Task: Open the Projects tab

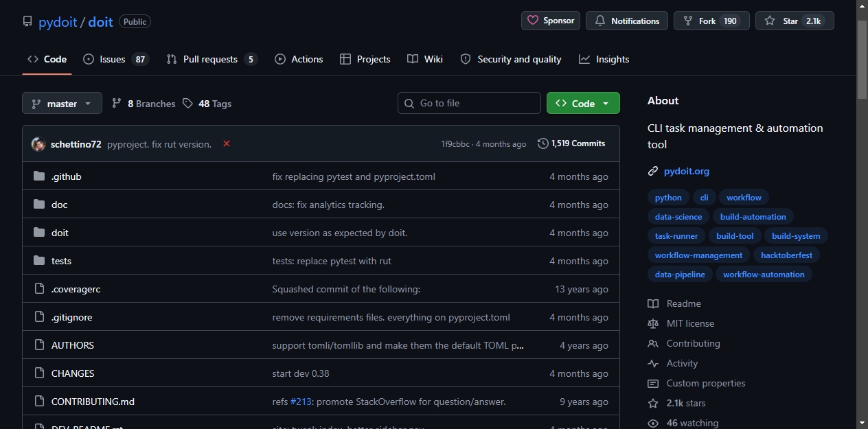Action: tap(365, 59)
